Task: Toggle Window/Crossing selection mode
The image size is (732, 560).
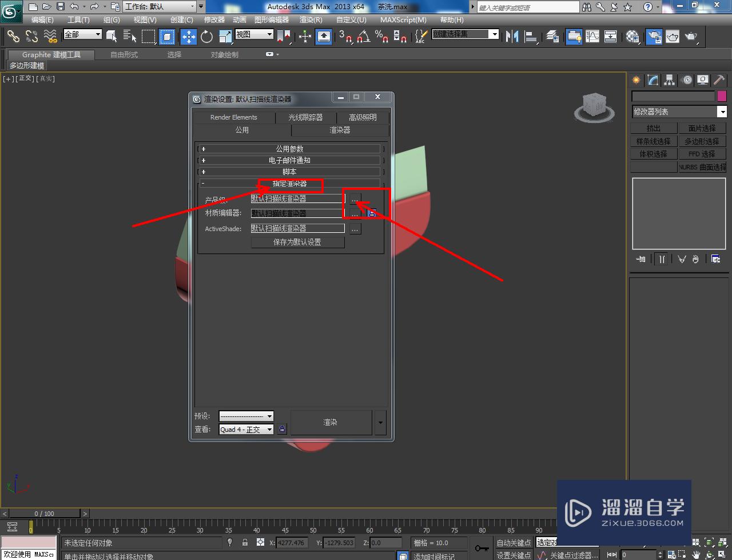Action: (x=167, y=37)
